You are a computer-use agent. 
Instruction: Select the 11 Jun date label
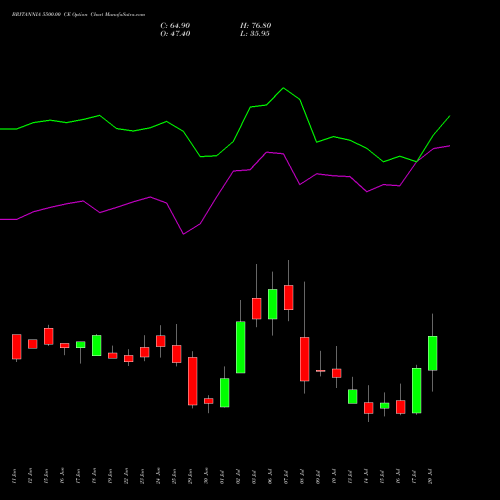point(14,476)
